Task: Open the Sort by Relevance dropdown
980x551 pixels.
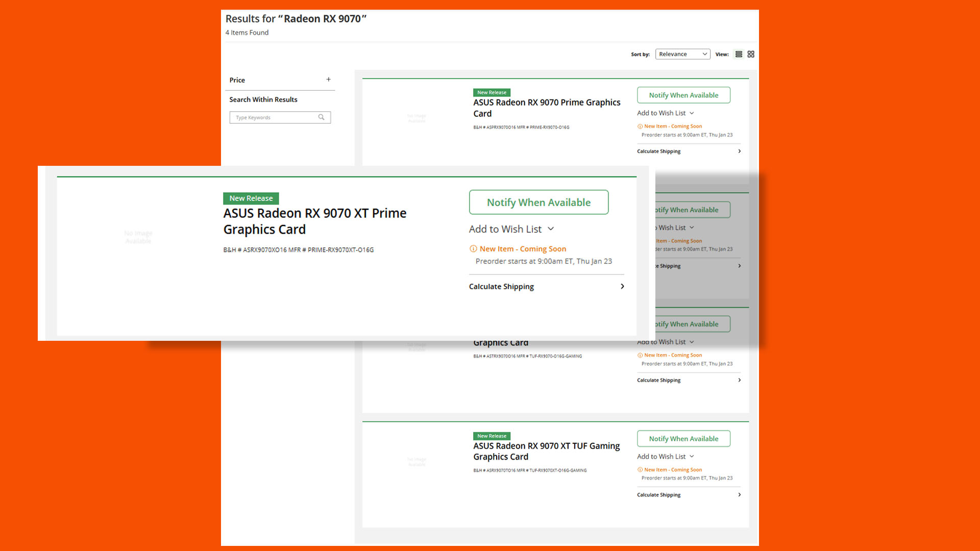Action: coord(682,54)
